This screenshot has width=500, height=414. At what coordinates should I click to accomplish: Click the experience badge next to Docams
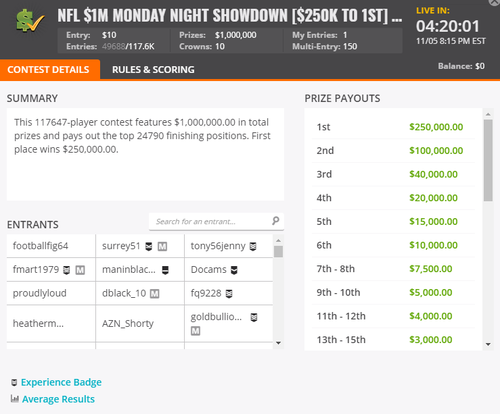click(x=234, y=270)
